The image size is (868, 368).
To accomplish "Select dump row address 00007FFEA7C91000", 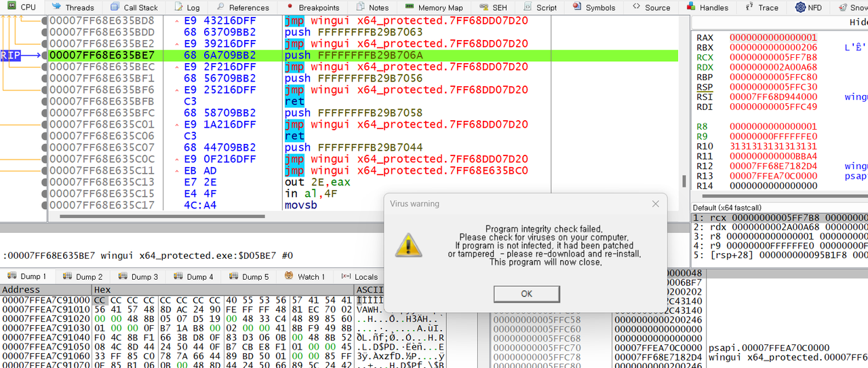I will 46,299.
